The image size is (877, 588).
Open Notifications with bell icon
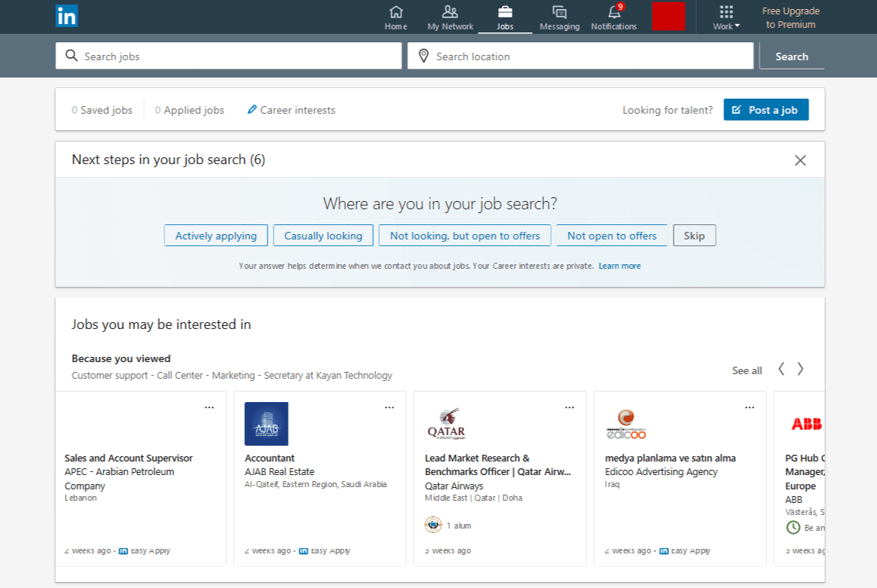pos(614,17)
